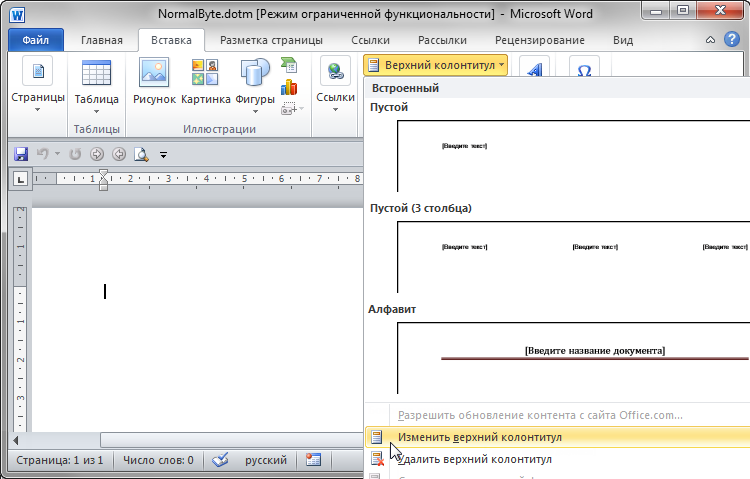Viewport: 750px width, 479px height.
Task: Expand the Верхний колонтитул dropdown
Action: click(501, 65)
